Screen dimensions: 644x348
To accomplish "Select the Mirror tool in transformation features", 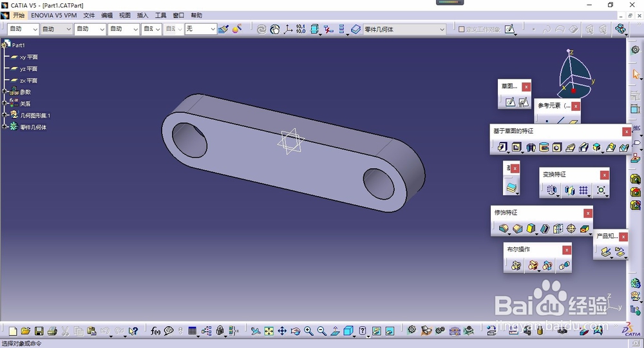I will click(x=569, y=190).
